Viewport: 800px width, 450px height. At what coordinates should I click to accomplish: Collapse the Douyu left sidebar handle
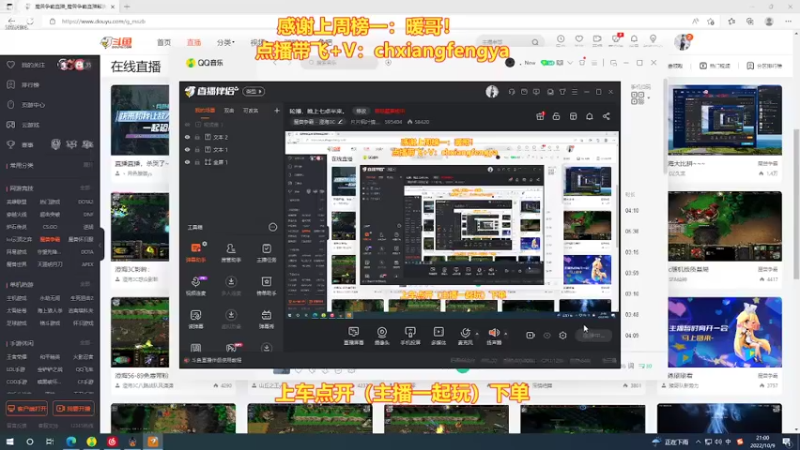click(x=101, y=245)
